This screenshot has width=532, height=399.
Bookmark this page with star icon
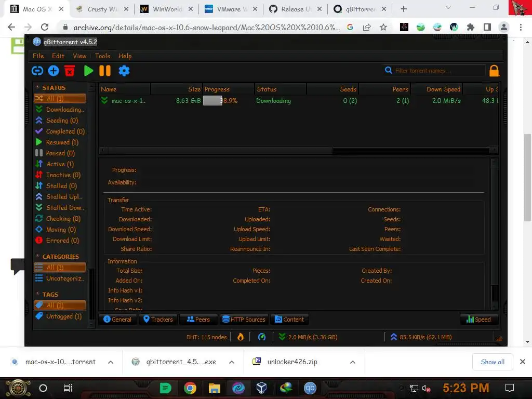tap(383, 27)
